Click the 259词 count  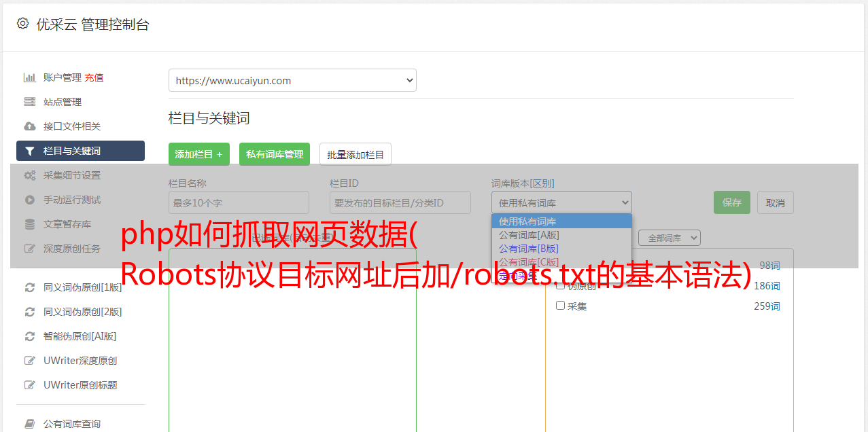click(767, 306)
